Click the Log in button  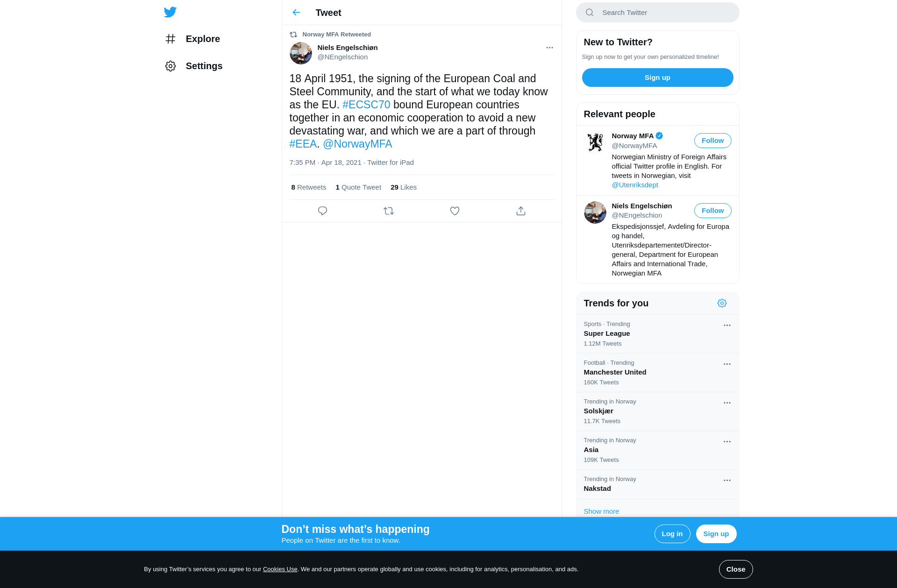pos(672,534)
